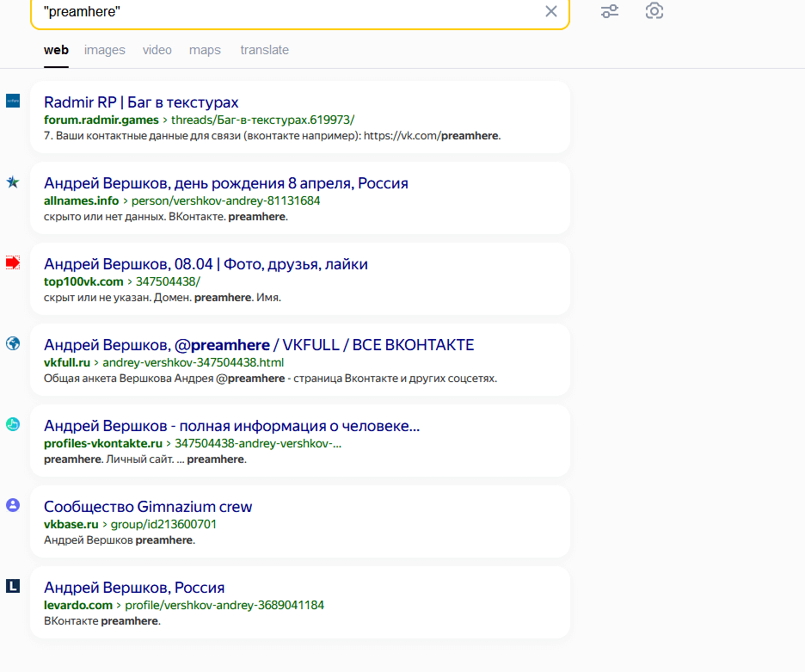Click the profiles-vkontakte.ru domain link
This screenshot has height=672, width=805.
click(x=103, y=443)
